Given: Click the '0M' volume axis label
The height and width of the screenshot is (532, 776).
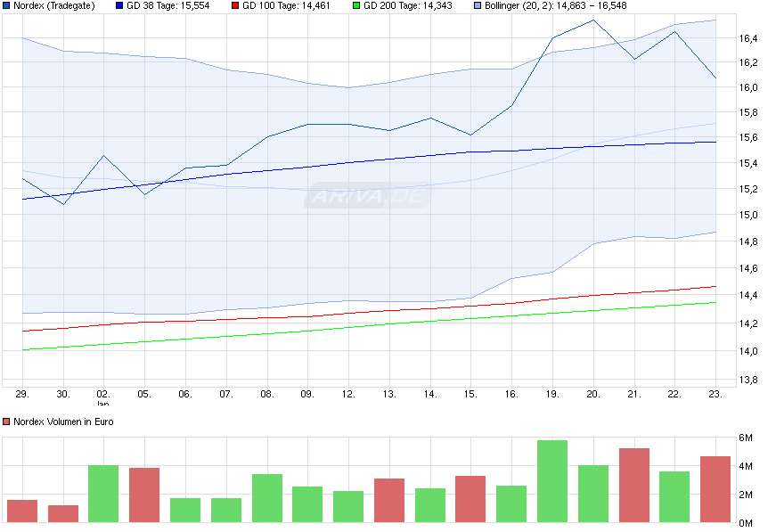Looking at the screenshot, I should (746, 523).
